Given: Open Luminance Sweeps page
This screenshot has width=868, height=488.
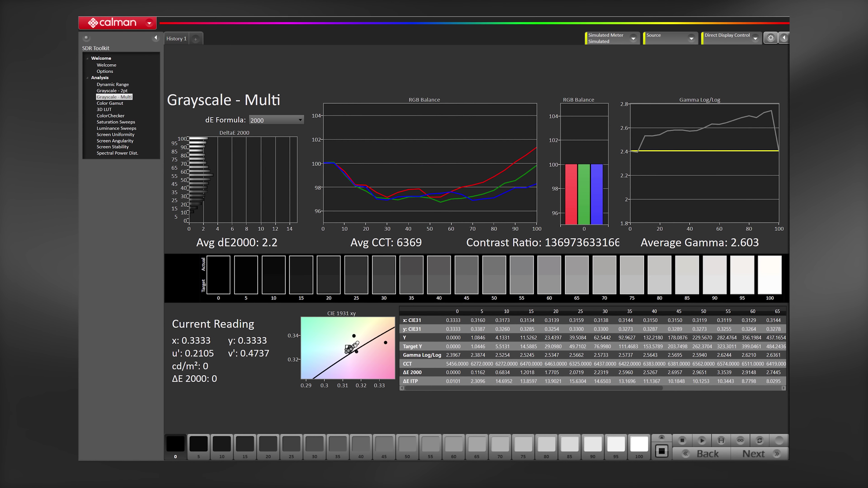Looking at the screenshot, I should 116,128.
